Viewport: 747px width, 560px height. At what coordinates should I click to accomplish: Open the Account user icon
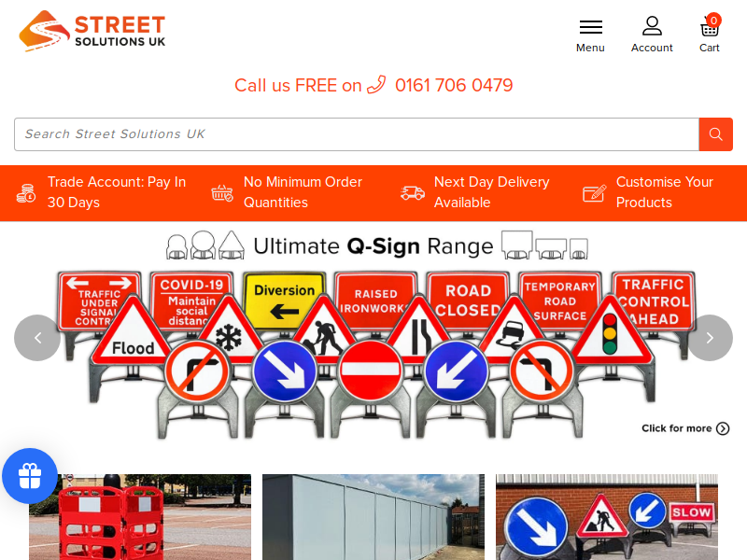click(652, 26)
